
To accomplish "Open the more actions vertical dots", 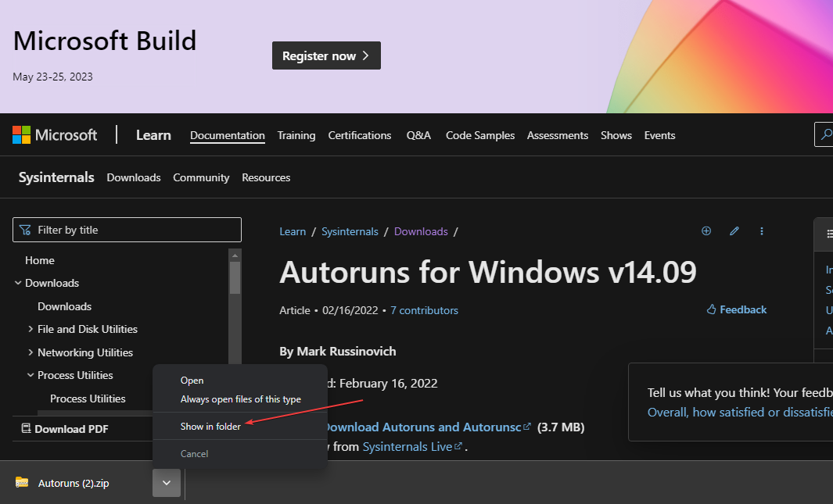I will coord(762,231).
